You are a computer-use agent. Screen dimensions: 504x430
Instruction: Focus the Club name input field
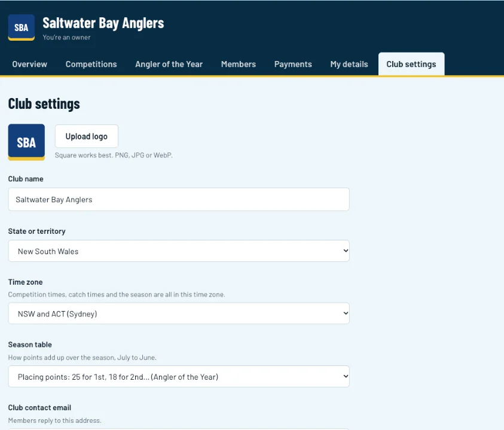click(x=179, y=199)
